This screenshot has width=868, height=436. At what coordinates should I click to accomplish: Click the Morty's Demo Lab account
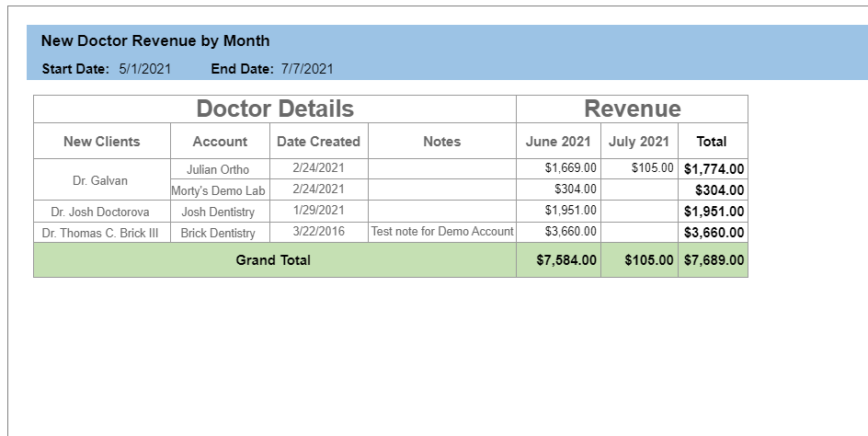click(220, 190)
